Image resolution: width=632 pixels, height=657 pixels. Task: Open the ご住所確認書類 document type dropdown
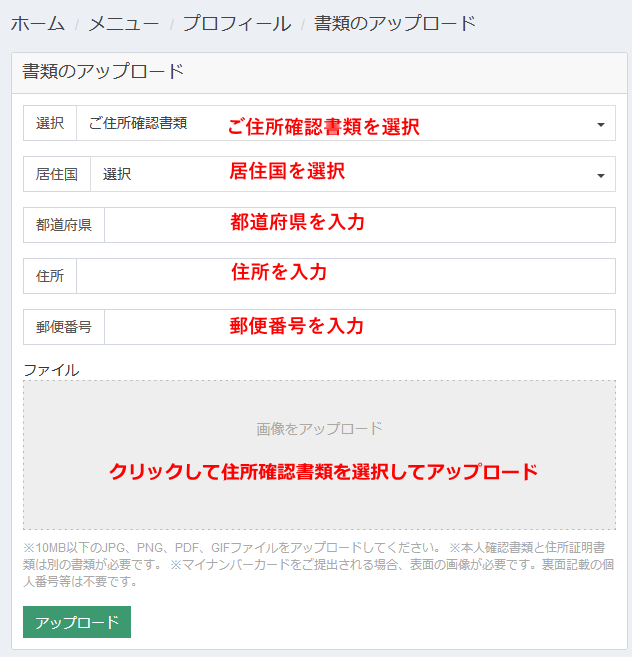point(346,123)
